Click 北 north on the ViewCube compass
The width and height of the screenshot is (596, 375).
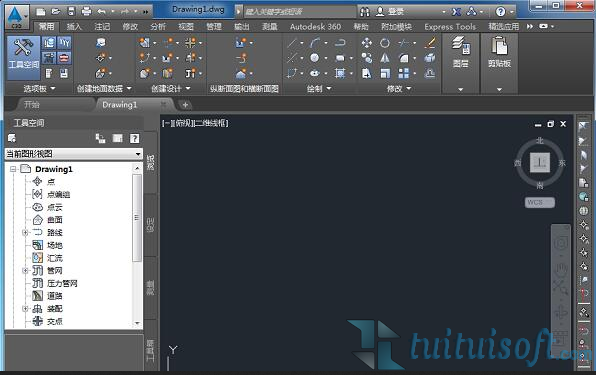540,141
